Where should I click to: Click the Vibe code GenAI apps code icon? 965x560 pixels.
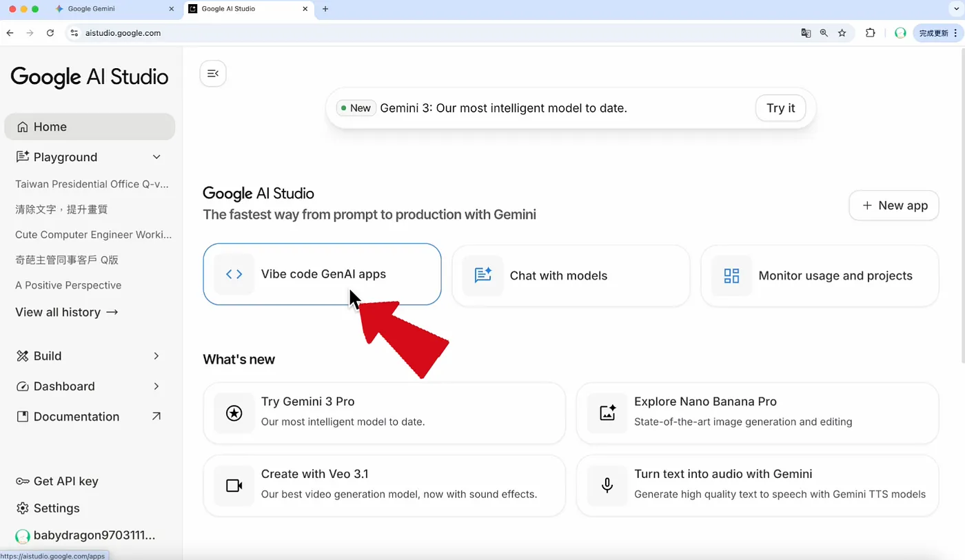234,274
